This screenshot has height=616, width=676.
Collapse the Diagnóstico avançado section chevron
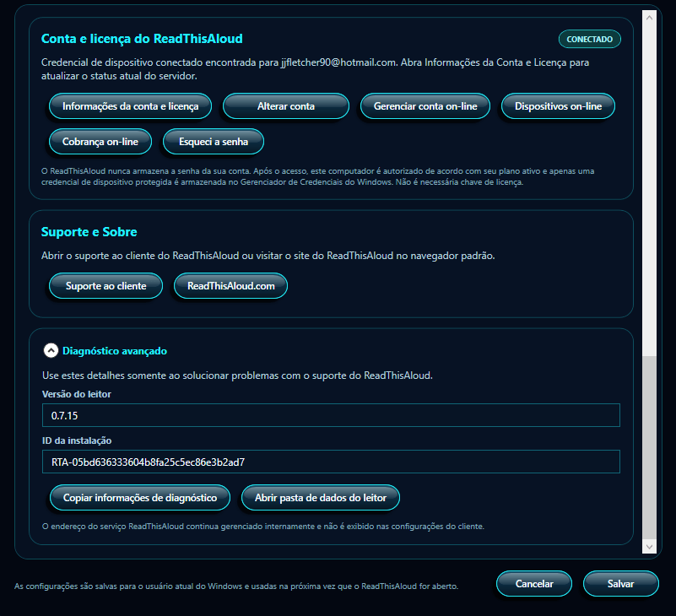tap(51, 350)
